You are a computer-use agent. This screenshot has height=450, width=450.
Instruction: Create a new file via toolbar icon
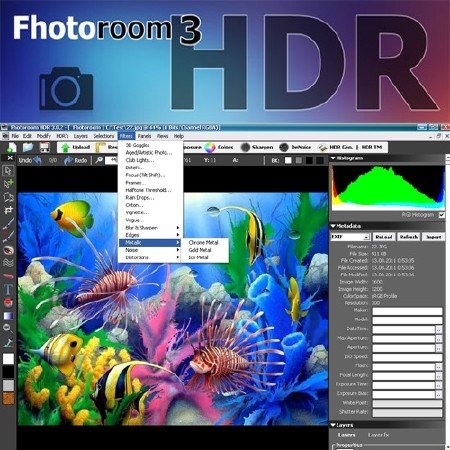13,147
